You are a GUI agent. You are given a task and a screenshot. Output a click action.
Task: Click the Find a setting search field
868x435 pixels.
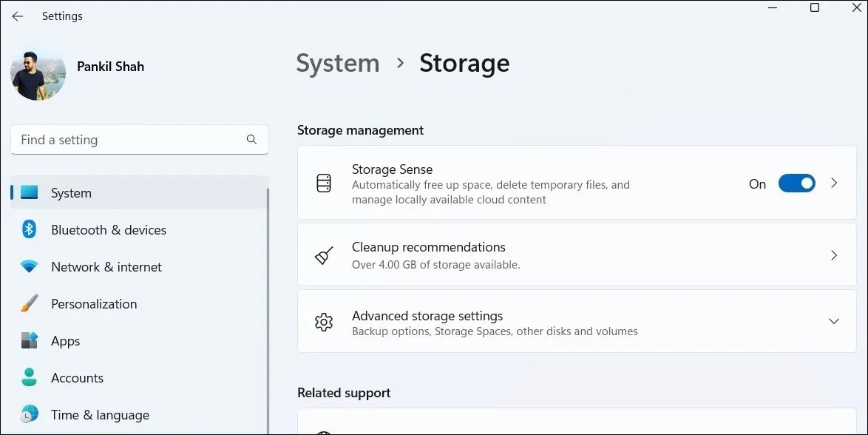point(133,139)
